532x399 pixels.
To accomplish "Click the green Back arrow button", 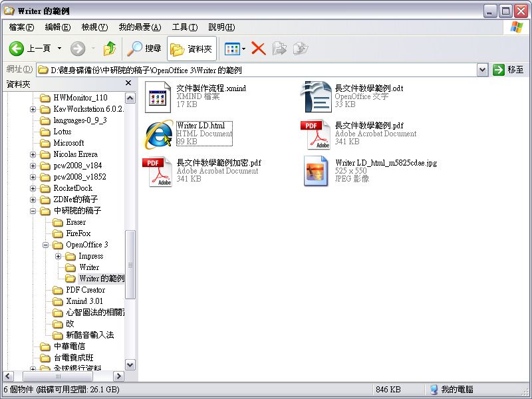I will 16,49.
